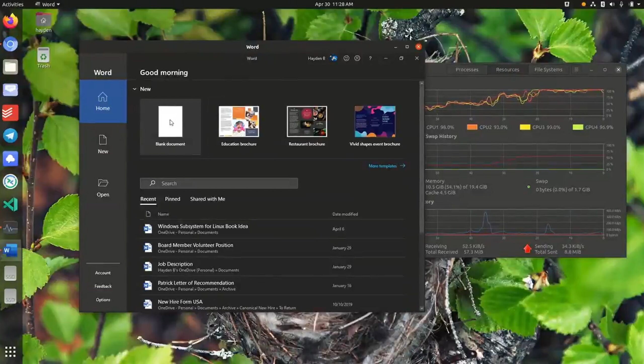Click More templates link
Image resolution: width=644 pixels, height=364 pixels.
click(387, 166)
